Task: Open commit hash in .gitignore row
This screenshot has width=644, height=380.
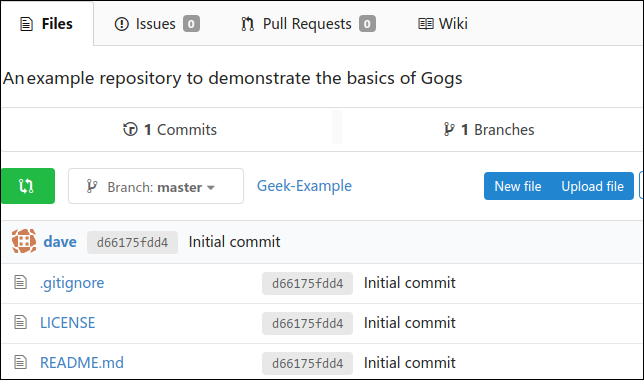Action: pyautogui.click(x=307, y=283)
